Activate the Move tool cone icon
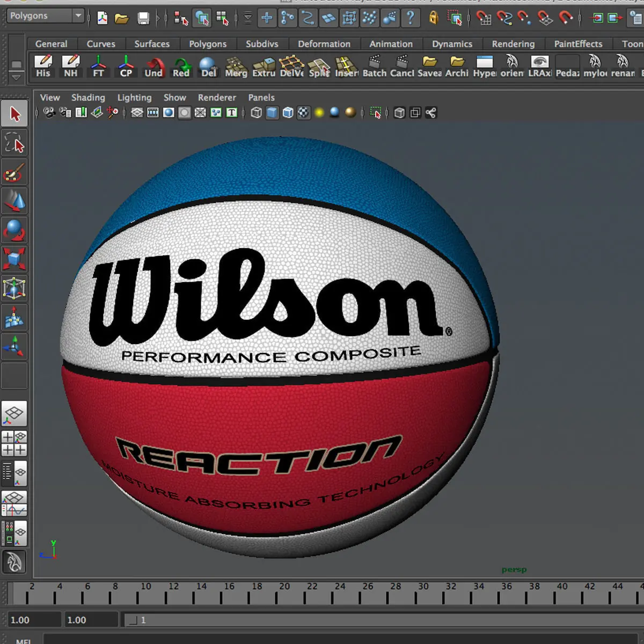644x644 pixels. (14, 201)
